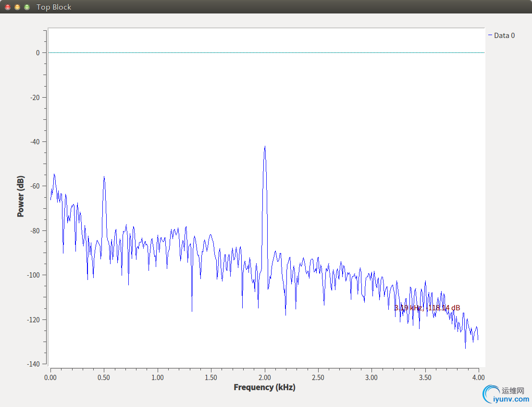Click the green maximize window button
532x407 pixels.
click(27, 7)
